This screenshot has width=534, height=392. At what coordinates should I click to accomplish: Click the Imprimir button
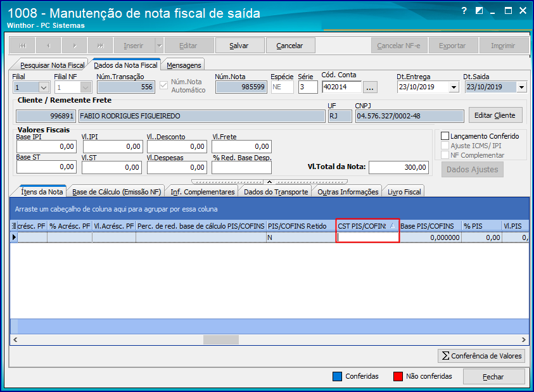tap(504, 46)
